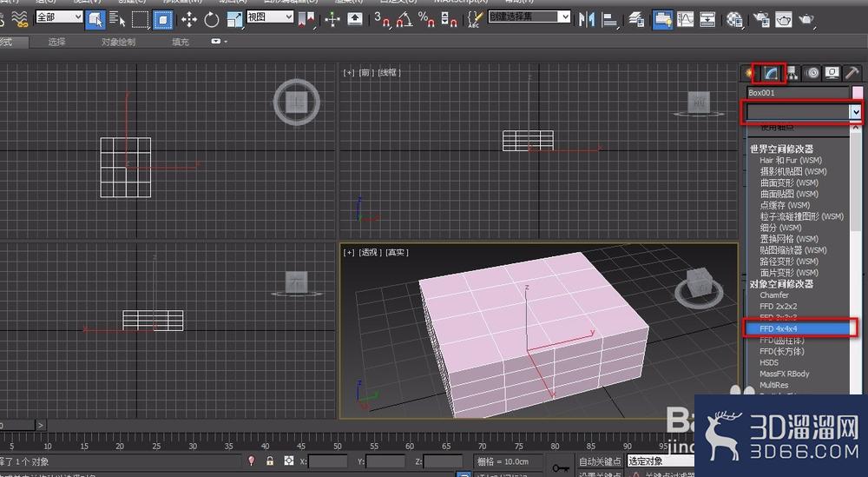
Task: Click the Mirror tool icon
Action: (586, 20)
